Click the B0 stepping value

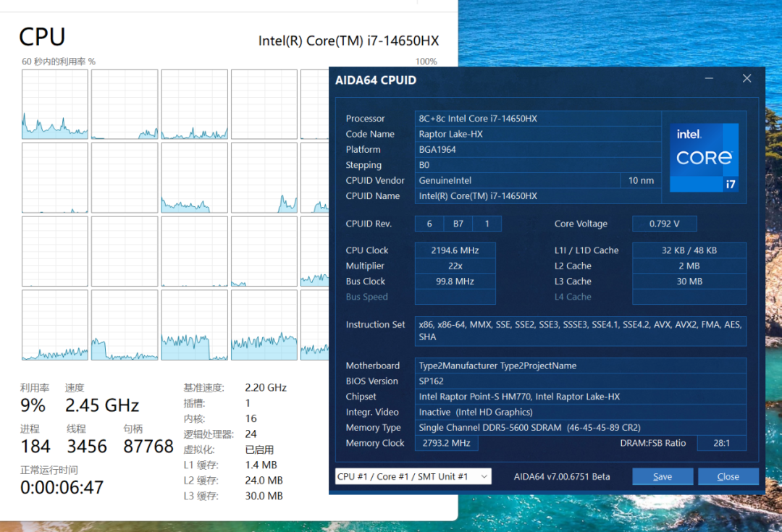pos(537,165)
